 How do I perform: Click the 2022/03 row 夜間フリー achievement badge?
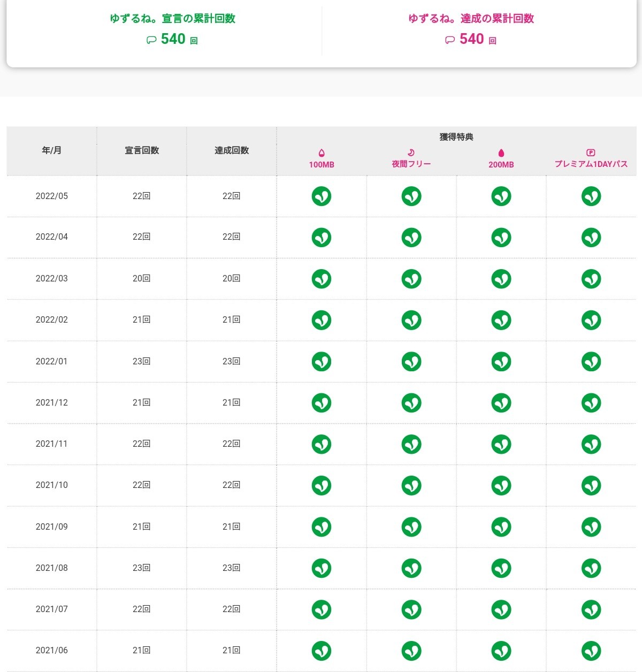point(411,279)
